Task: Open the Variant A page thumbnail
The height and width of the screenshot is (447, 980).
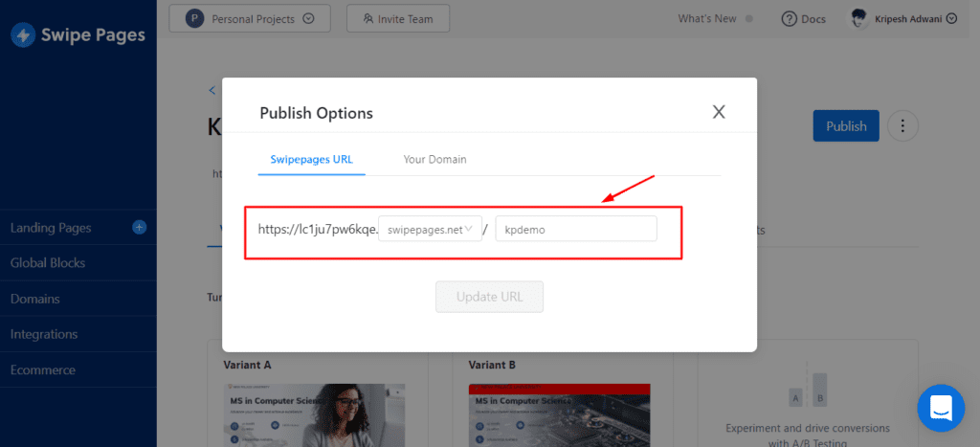Action: 314,415
